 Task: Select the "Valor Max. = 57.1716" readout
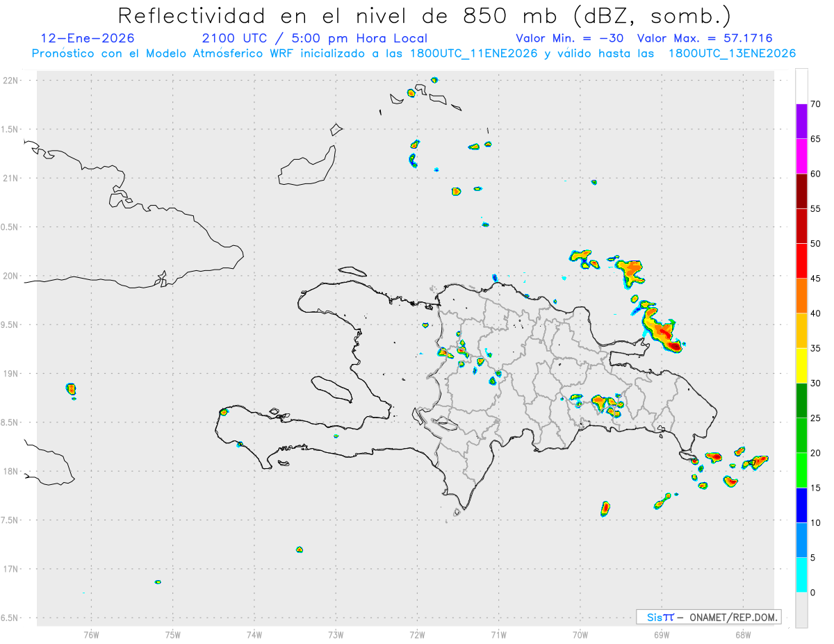click(705, 38)
